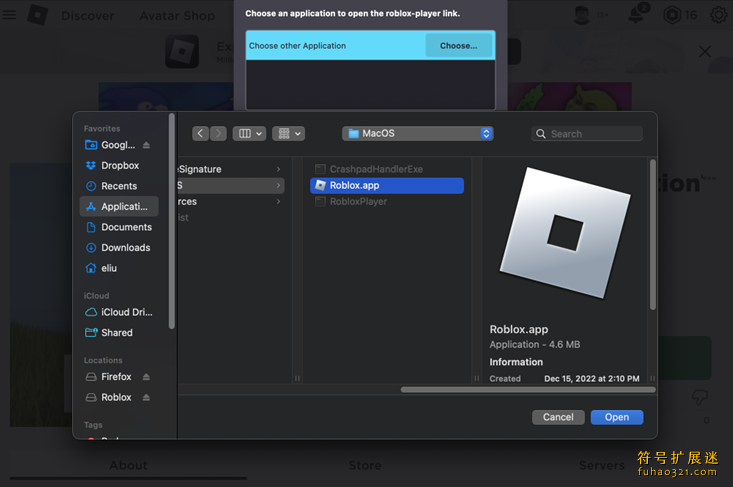Open the MacOS folder path dropdown
This screenshot has width=733, height=487.
[x=417, y=134]
